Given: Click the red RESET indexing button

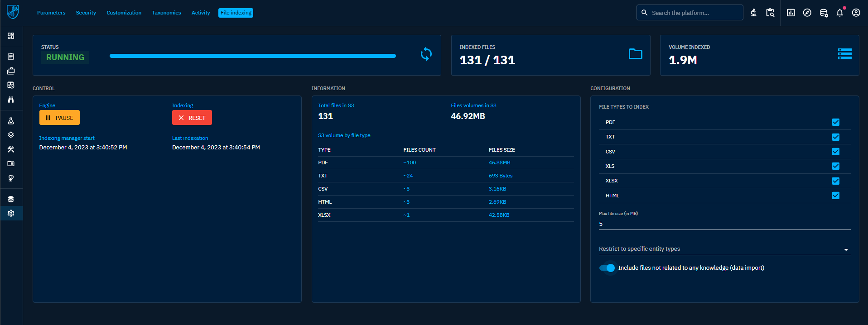Looking at the screenshot, I should [x=192, y=118].
